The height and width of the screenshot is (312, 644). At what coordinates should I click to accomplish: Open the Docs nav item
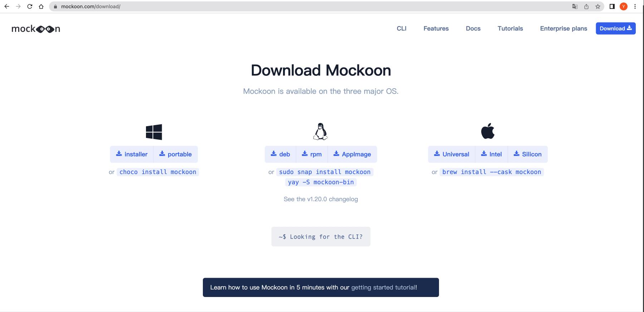pos(473,29)
